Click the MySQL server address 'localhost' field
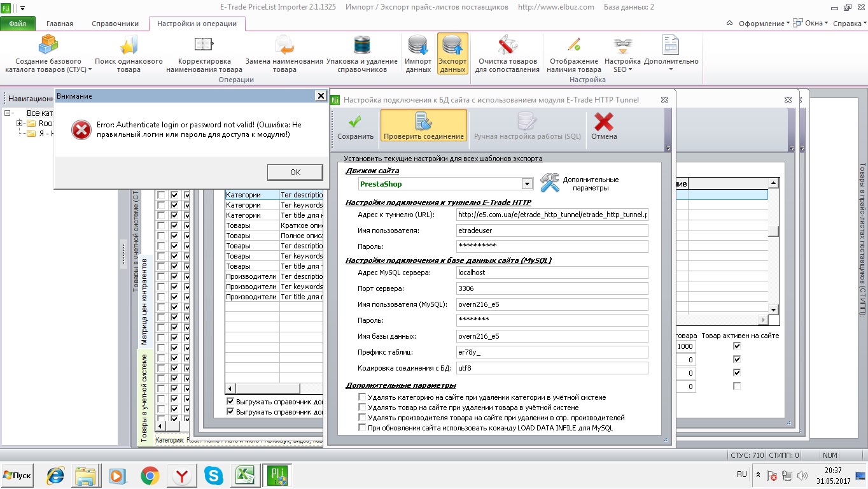868x489 pixels. click(552, 273)
